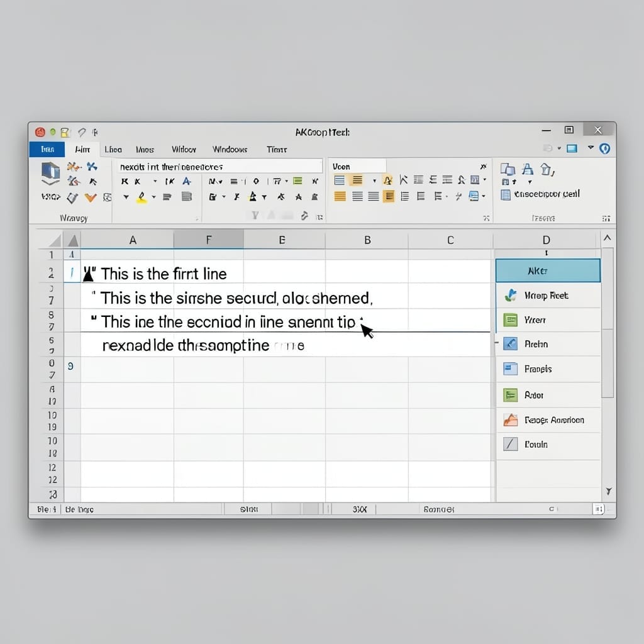Click the blue rectangle window icon near top right

click(572, 148)
